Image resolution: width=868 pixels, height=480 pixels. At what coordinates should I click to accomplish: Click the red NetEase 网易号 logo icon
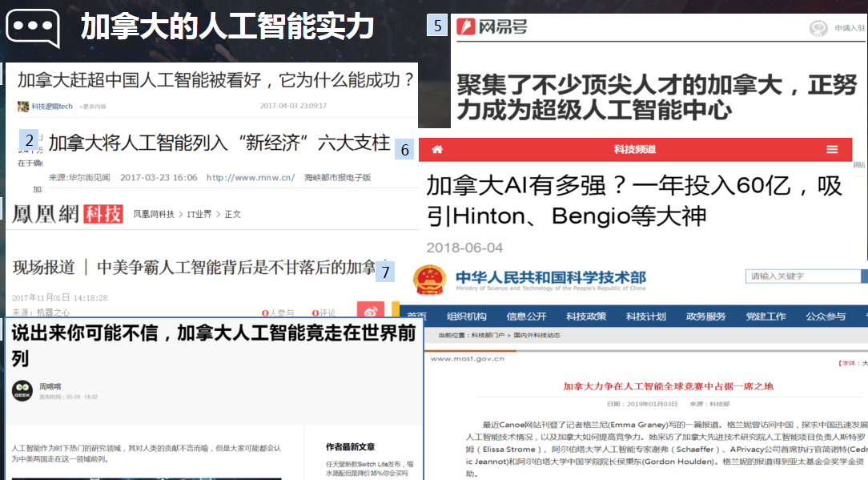point(465,27)
